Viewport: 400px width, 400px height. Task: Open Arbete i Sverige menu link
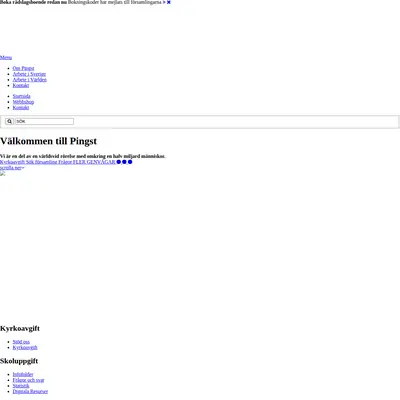point(29,74)
